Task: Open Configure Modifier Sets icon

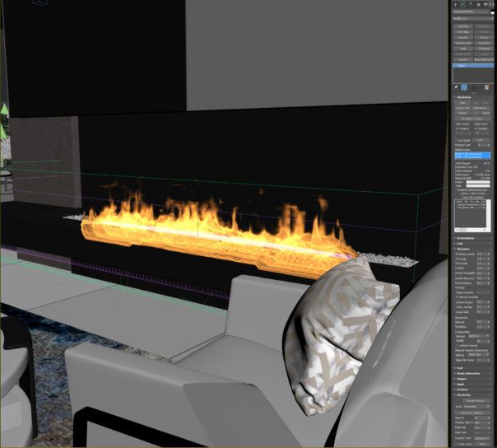Action: pos(486,87)
